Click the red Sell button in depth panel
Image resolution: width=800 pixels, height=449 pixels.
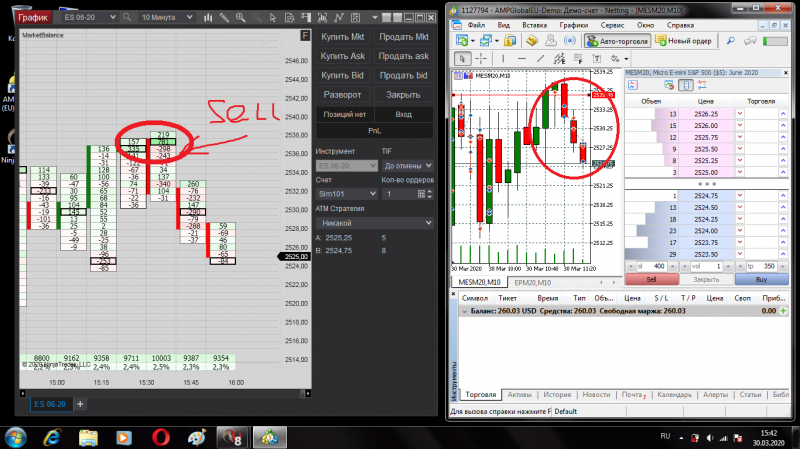point(652,280)
